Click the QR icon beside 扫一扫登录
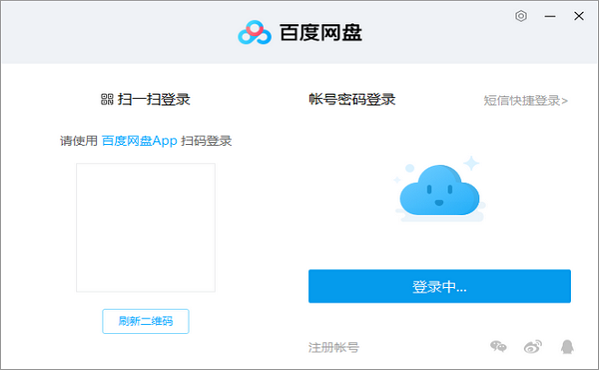Image resolution: width=599 pixels, height=370 pixels. pos(107,99)
